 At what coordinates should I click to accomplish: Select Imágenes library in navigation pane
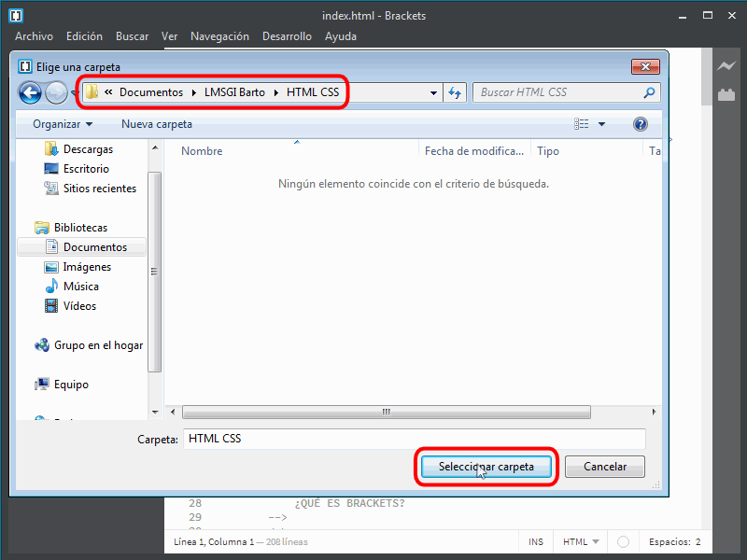pos(87,267)
